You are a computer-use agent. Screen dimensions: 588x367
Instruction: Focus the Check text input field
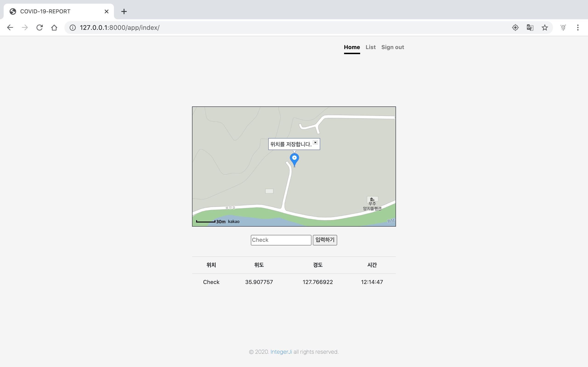pos(281,240)
